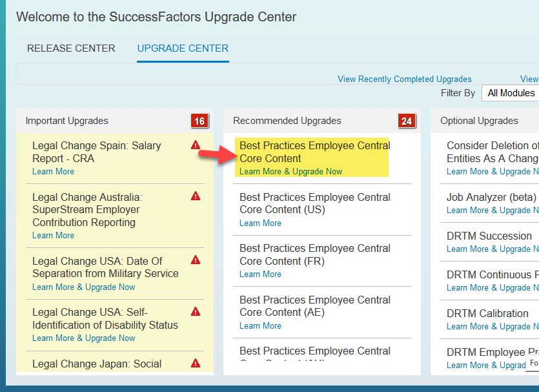Viewport: 539px width, 392px height.
Task: Click the Legal Change USA: Self-Identification title
Action: pos(105,318)
